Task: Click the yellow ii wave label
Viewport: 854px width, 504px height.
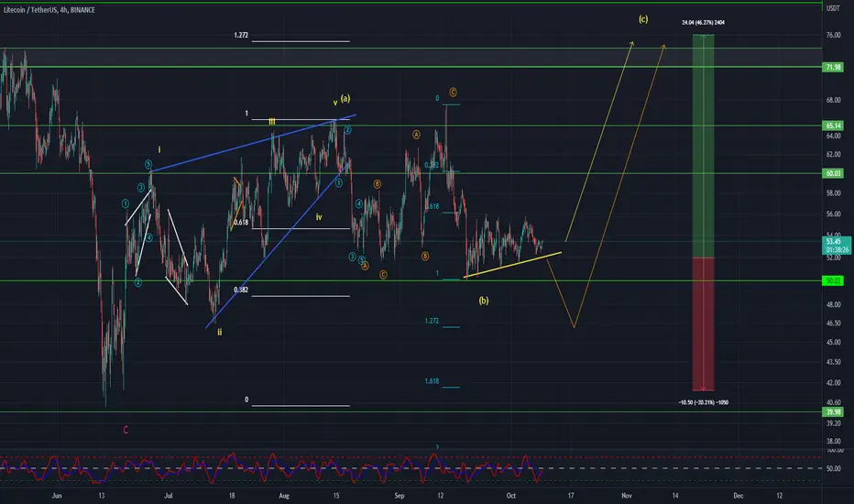Action: coord(220,332)
